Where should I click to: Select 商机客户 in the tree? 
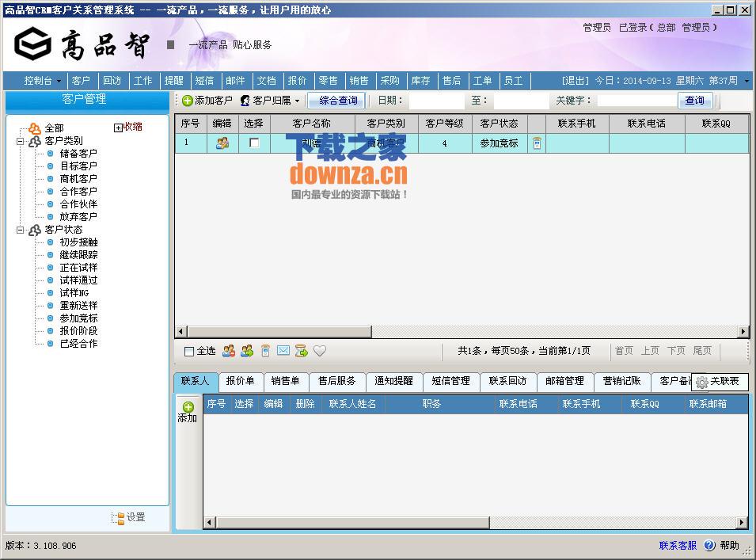[78, 179]
